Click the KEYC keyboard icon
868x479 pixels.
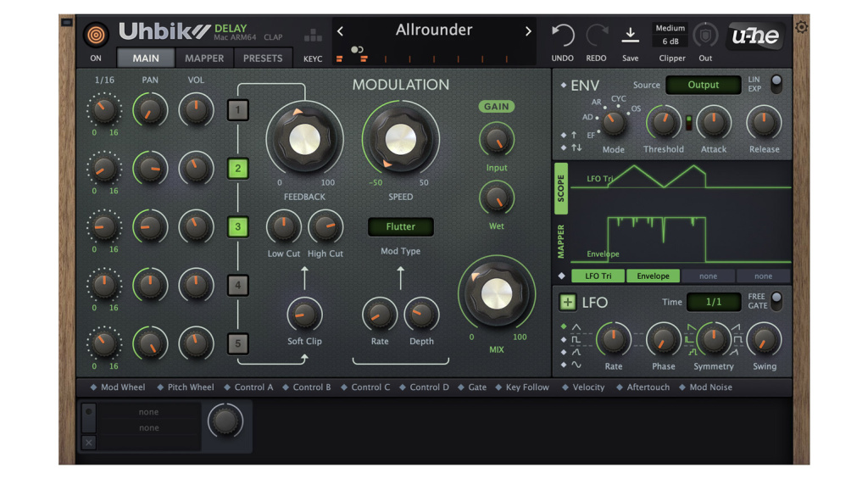tap(313, 36)
